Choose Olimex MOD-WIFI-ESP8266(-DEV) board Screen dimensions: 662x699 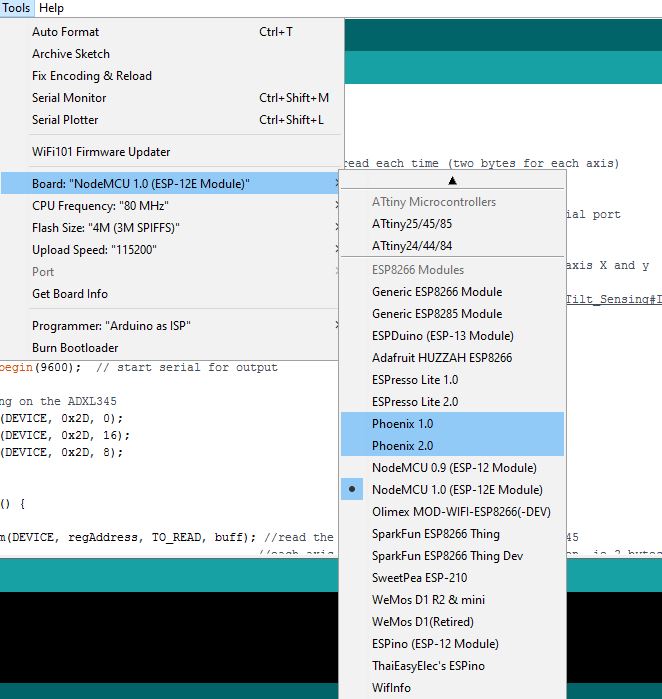[x=452, y=512]
